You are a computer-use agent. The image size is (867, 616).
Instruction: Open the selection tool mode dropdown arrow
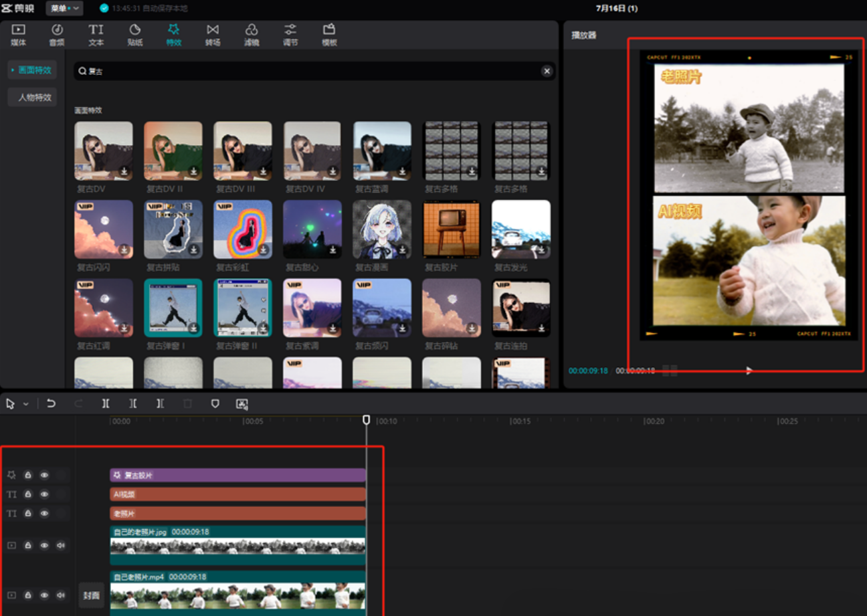(x=26, y=405)
